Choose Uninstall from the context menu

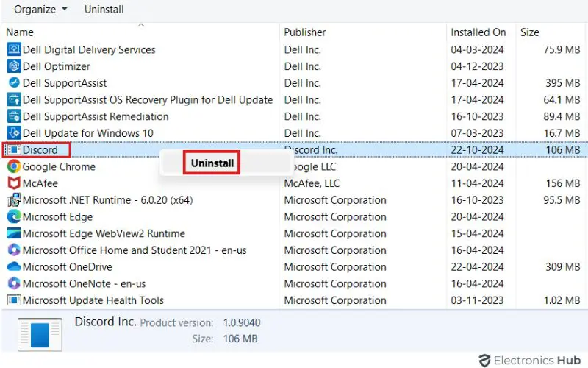coord(212,163)
